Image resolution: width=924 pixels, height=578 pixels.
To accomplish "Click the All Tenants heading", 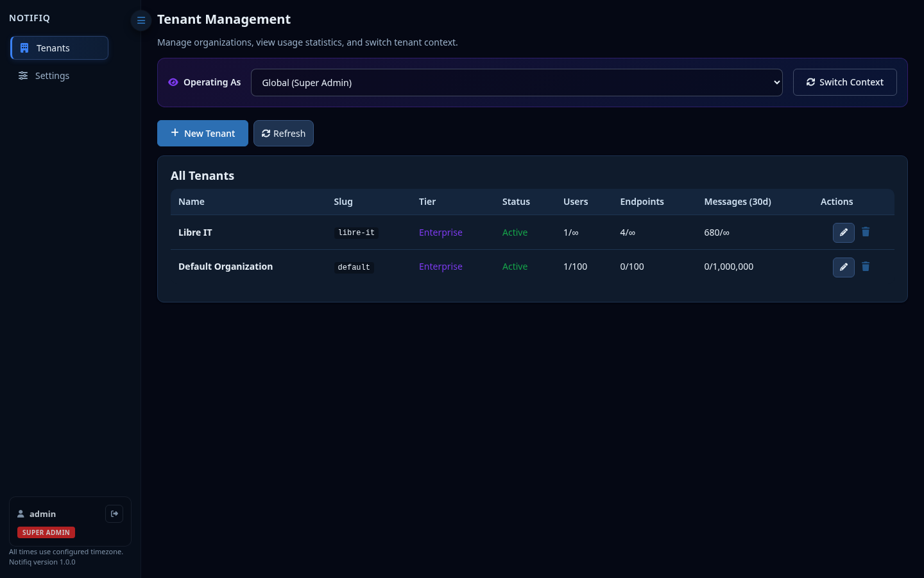I will pos(202,176).
